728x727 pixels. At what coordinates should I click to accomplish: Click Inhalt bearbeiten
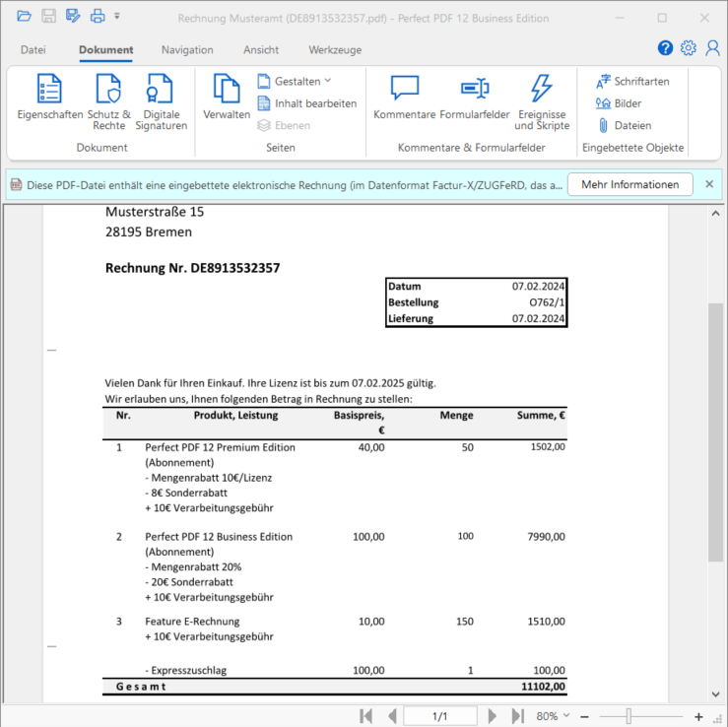pyautogui.click(x=306, y=103)
